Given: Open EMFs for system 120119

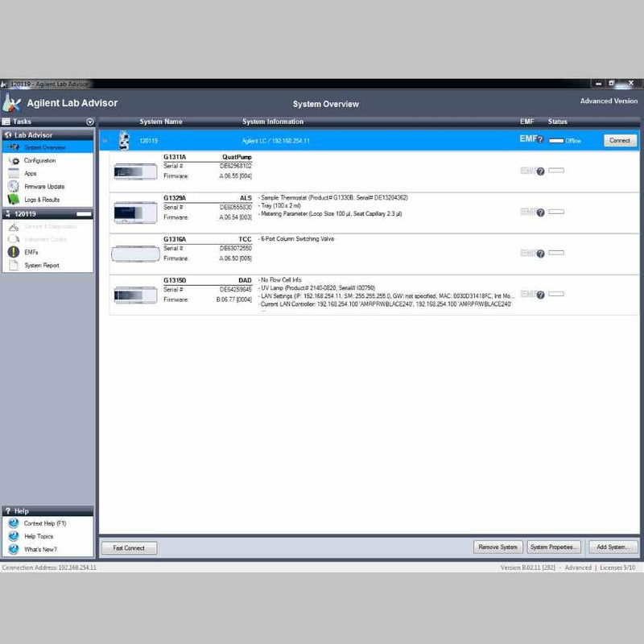Looking at the screenshot, I should (x=31, y=252).
